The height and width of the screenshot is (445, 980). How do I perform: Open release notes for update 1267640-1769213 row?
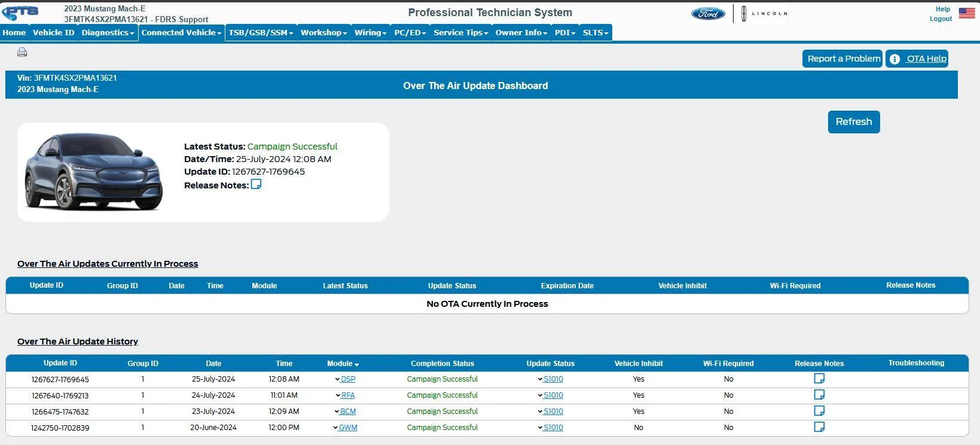click(x=819, y=395)
